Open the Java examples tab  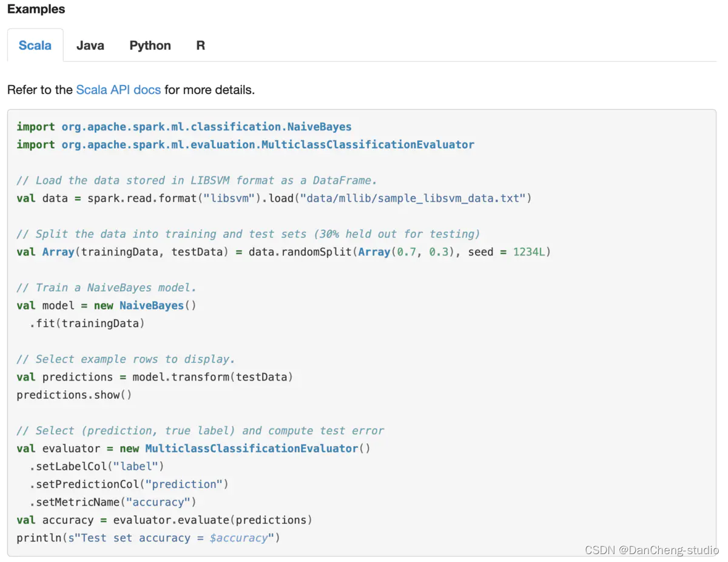point(90,46)
